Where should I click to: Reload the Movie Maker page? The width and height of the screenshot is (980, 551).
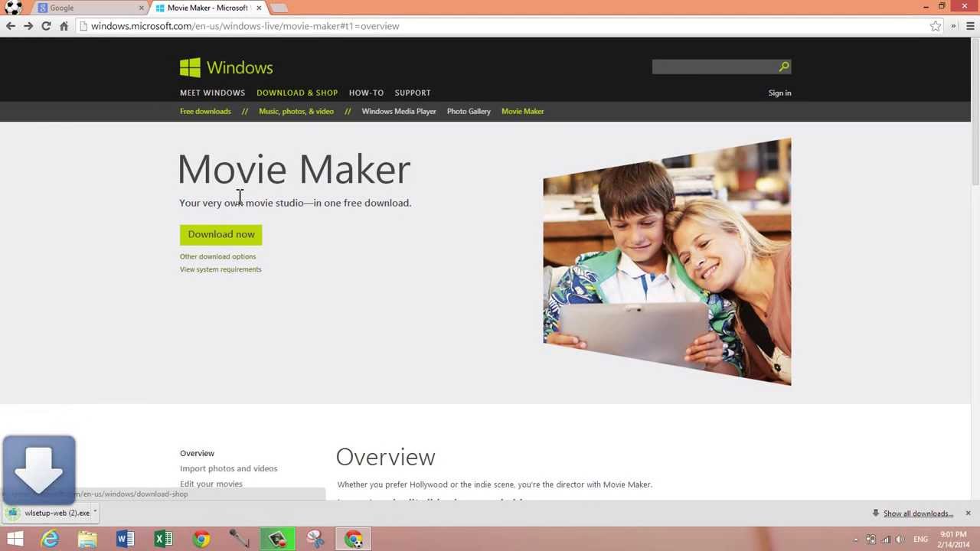pos(46,26)
